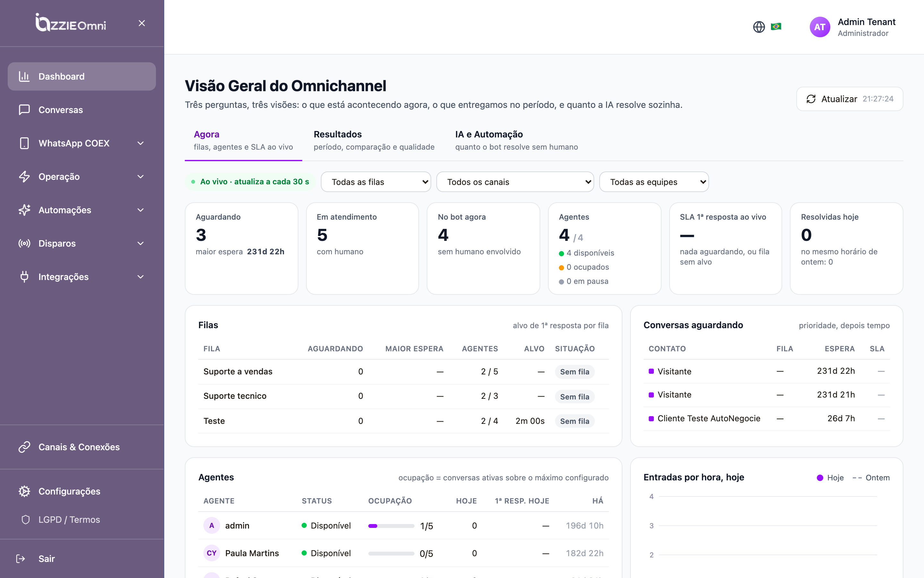Click Paula Martins' occupancy bar 0/5
This screenshot has height=578, width=924.
click(x=391, y=553)
